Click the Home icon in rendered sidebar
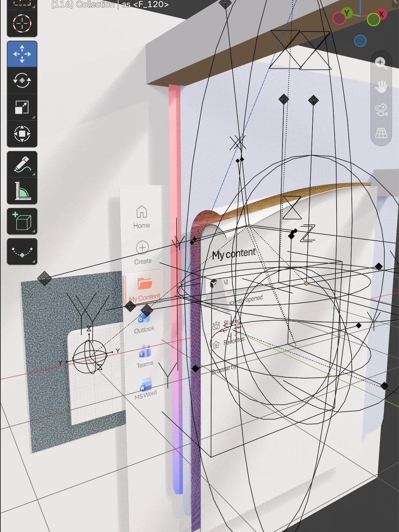Screen dimensions: 399x532 pos(142,212)
